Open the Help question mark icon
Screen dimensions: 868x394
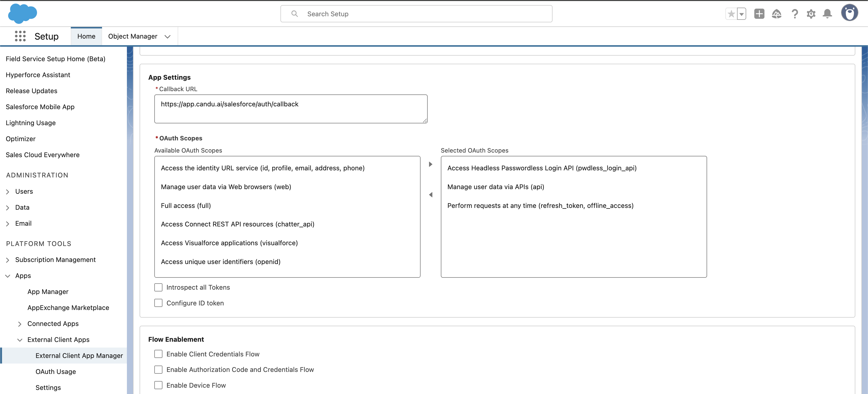coord(795,14)
